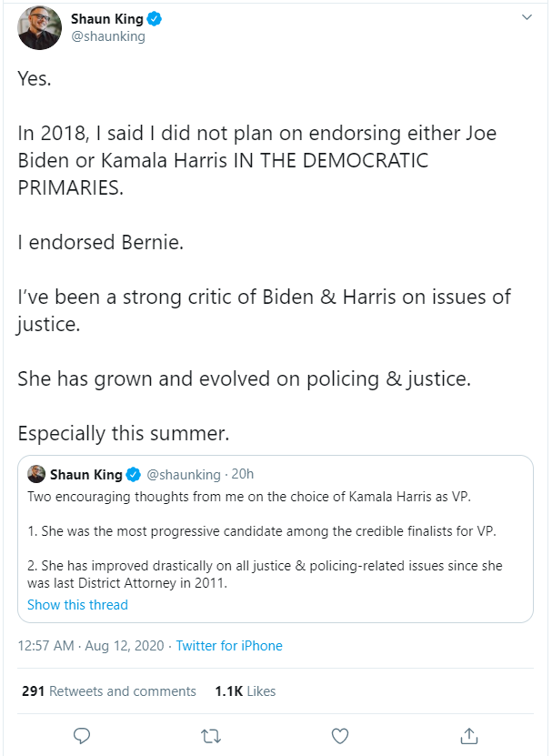Click the small avatar in the quoted tweet

[x=36, y=474]
